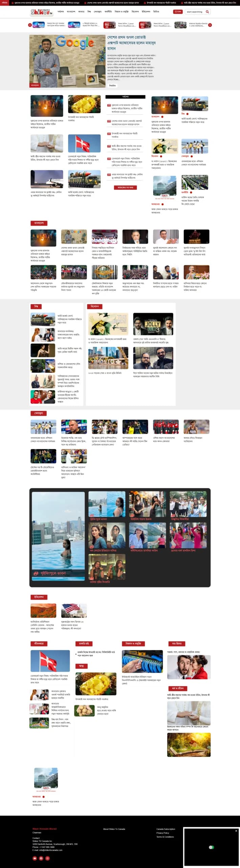Click red মত-দ্বিমত section header tag
Viewport: 240px width, 868px height.
point(177,643)
